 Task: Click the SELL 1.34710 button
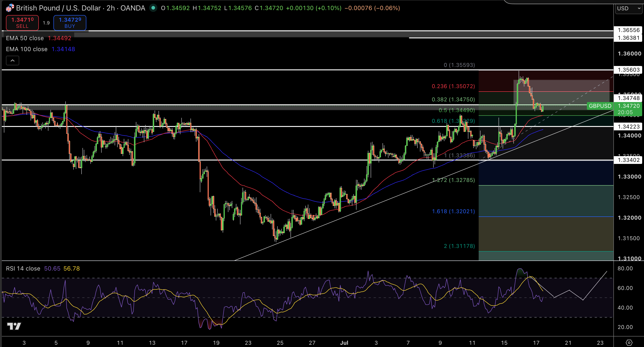pyautogui.click(x=22, y=23)
